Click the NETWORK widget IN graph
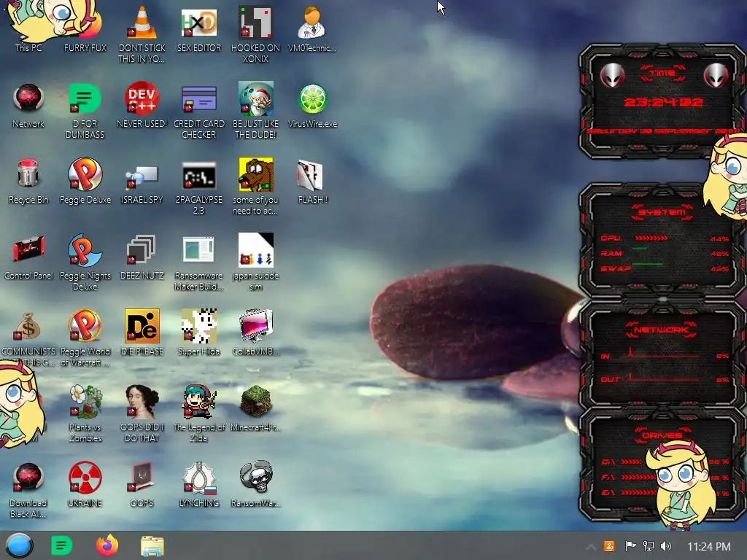This screenshot has height=560, width=747. coord(664,355)
